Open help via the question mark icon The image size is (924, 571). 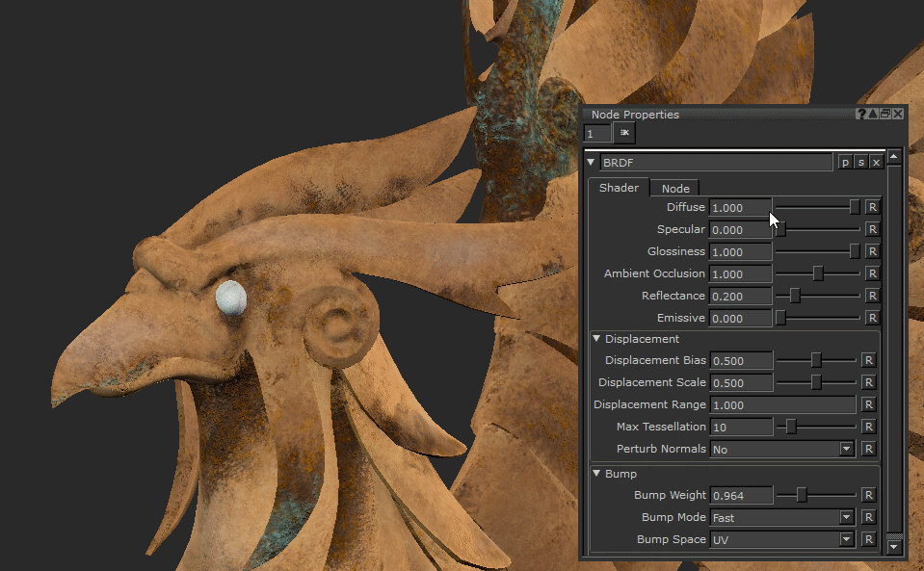860,114
